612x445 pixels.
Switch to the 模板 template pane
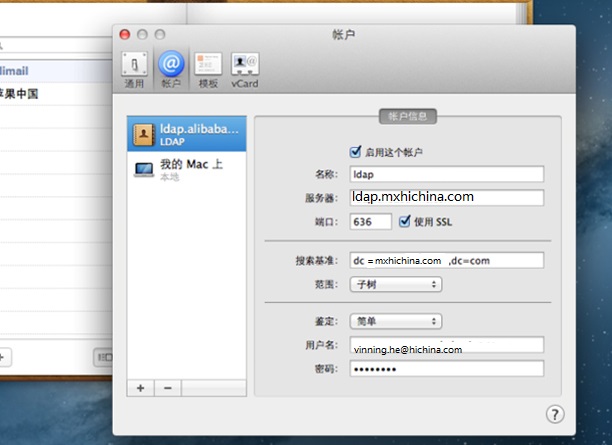click(208, 69)
